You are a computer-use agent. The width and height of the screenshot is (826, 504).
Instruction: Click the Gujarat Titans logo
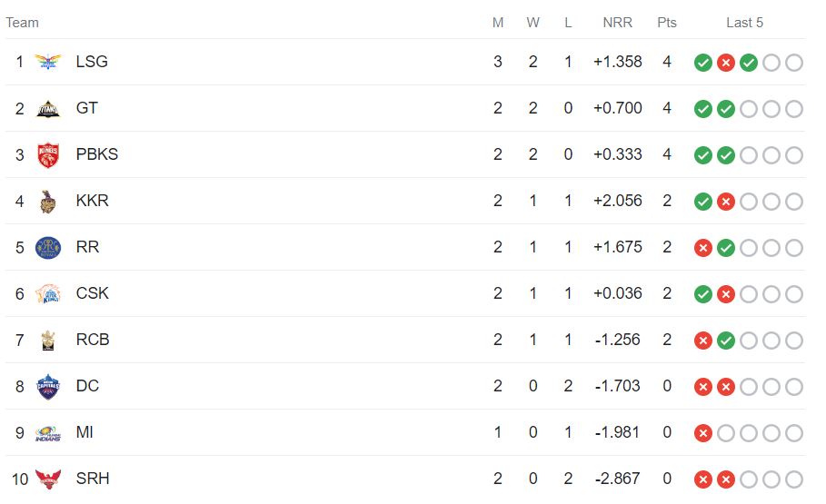(48, 108)
